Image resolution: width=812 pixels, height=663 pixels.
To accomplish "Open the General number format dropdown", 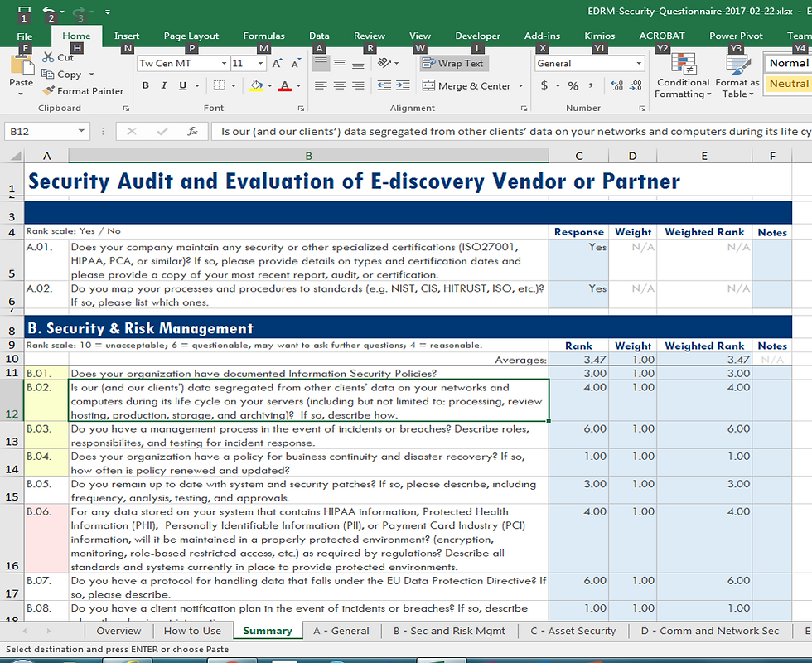I will (639, 63).
